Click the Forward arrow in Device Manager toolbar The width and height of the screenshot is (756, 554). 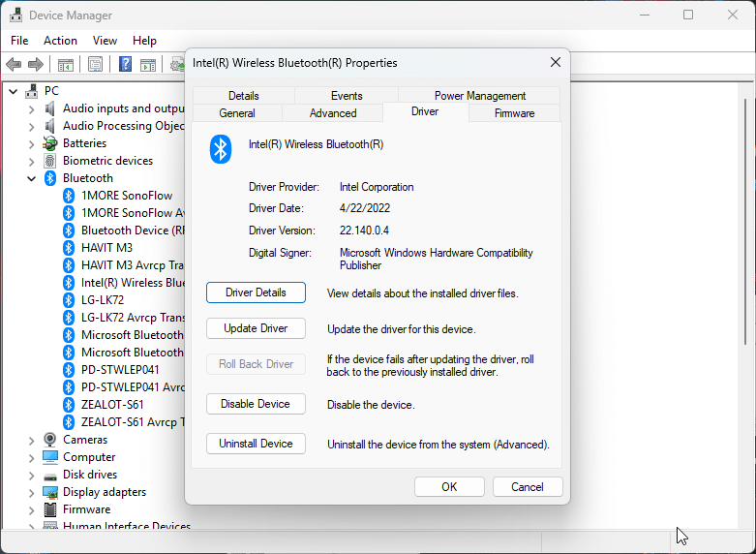(x=36, y=64)
